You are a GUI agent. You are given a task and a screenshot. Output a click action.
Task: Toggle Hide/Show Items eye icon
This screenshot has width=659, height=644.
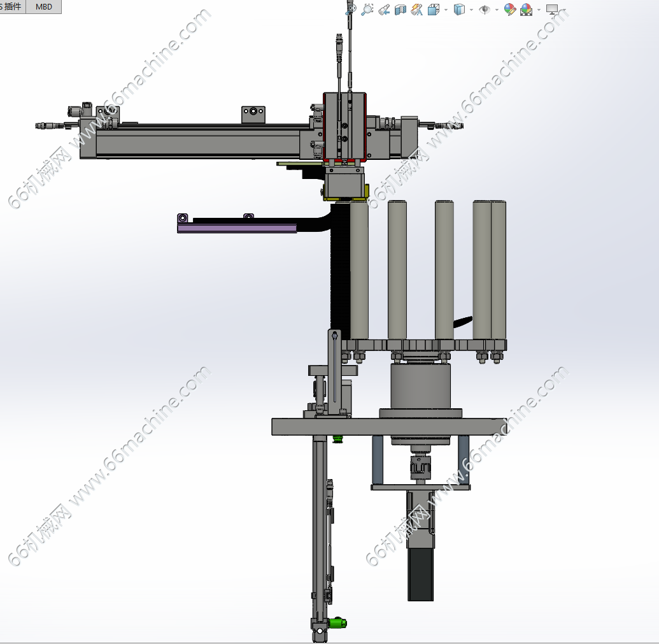click(x=485, y=10)
